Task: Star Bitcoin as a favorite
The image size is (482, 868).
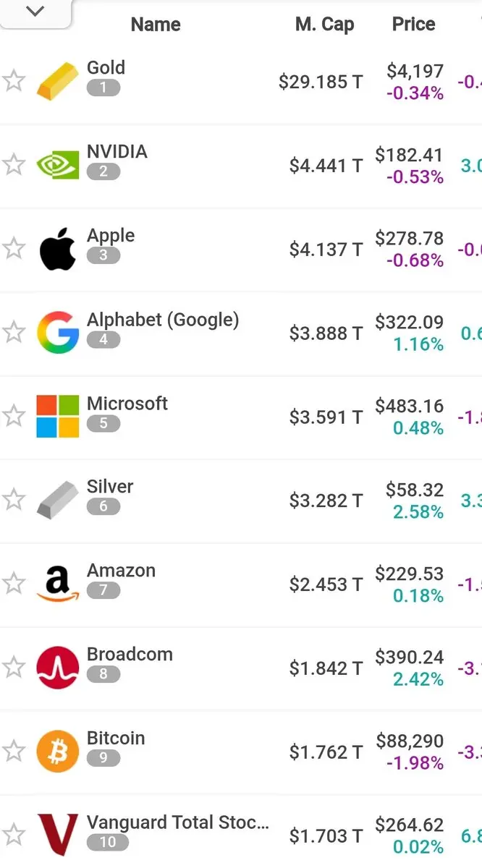Action: pos(14,752)
